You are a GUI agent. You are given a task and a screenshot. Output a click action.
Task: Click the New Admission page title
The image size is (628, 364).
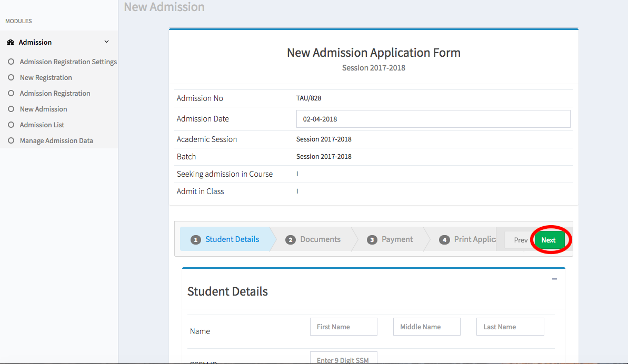164,6
